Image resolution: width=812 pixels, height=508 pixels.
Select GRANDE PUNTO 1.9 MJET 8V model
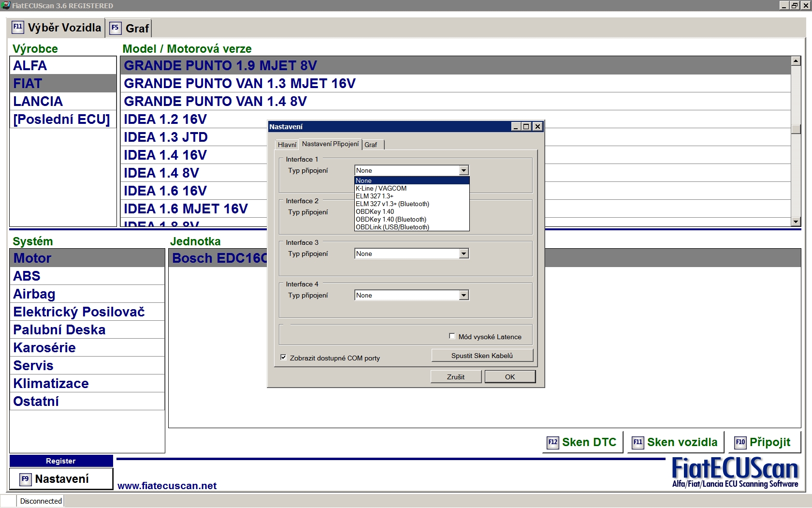pos(455,65)
